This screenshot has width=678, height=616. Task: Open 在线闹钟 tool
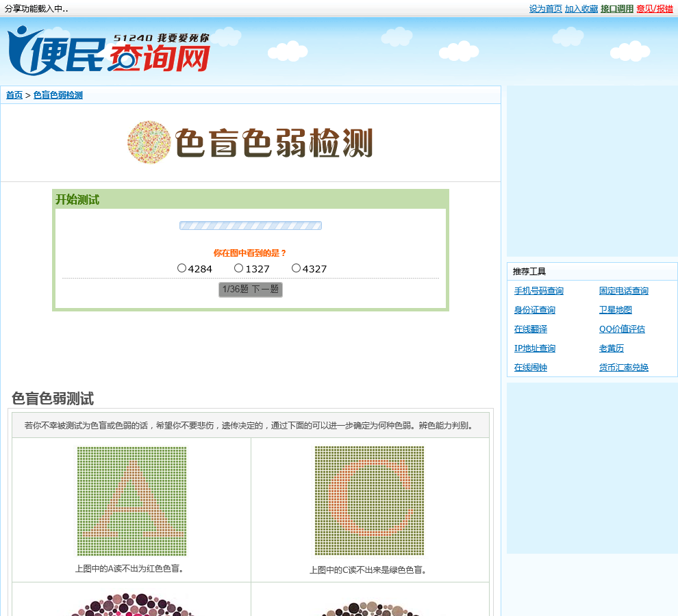(x=531, y=368)
